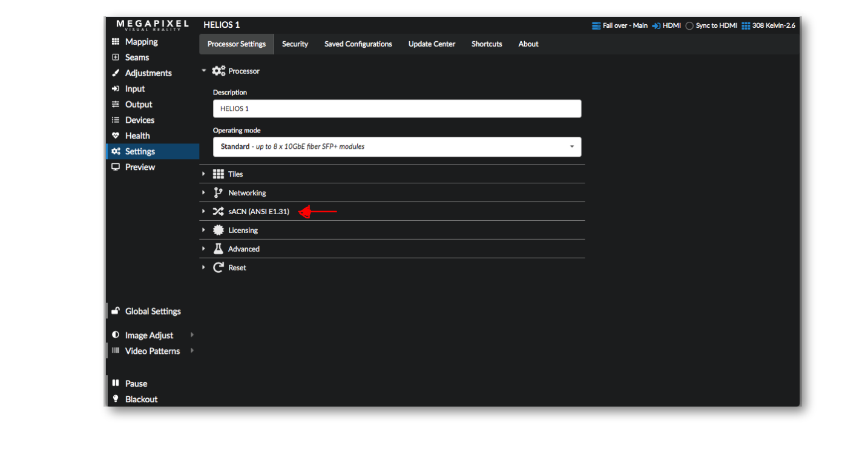Click the Kelvin tiles icon in status bar

[x=746, y=26]
